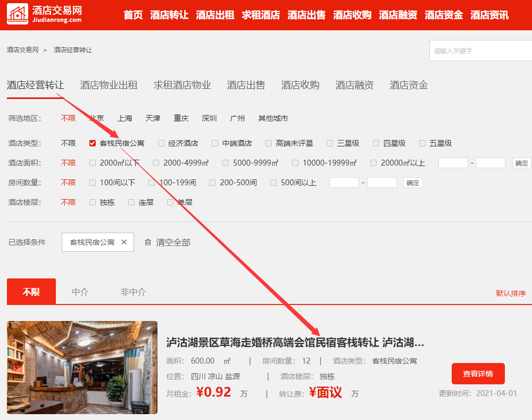Image resolution: width=532 pixels, height=420 pixels.
Task: Navigate to 酒店收购 in the navbar
Action: [352, 15]
